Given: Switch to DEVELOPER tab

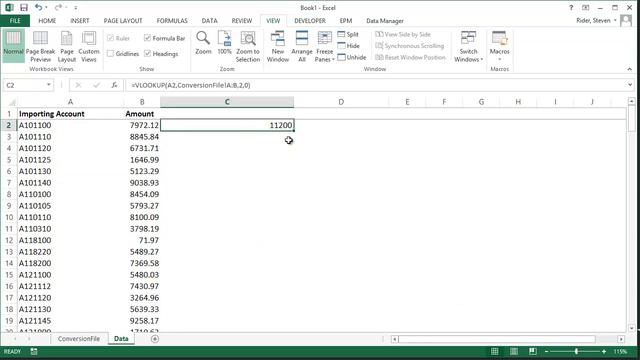Looking at the screenshot, I should point(310,20).
